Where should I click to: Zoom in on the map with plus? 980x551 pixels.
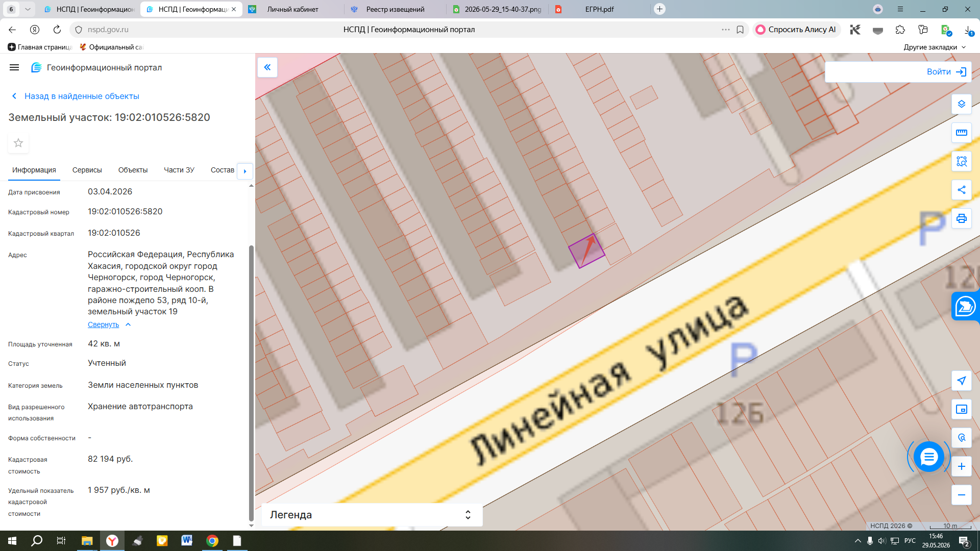point(962,466)
